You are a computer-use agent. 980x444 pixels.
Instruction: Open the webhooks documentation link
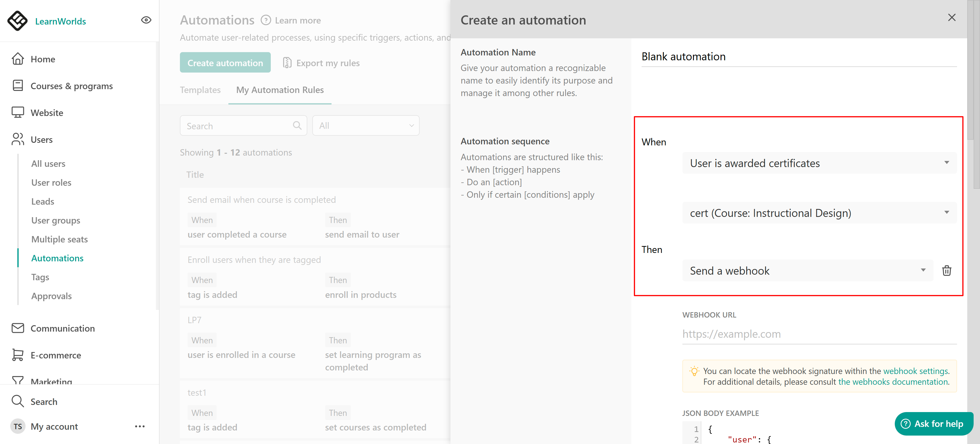892,382
